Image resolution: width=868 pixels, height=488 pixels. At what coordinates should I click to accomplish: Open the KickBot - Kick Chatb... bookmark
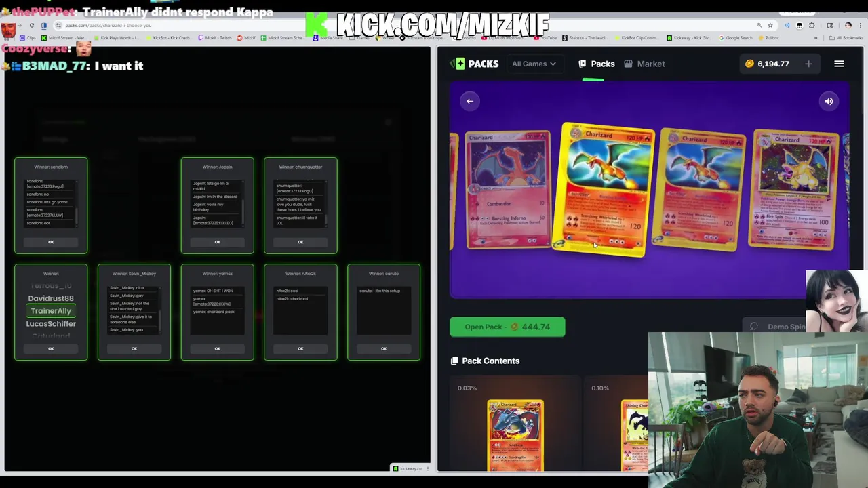click(168, 38)
